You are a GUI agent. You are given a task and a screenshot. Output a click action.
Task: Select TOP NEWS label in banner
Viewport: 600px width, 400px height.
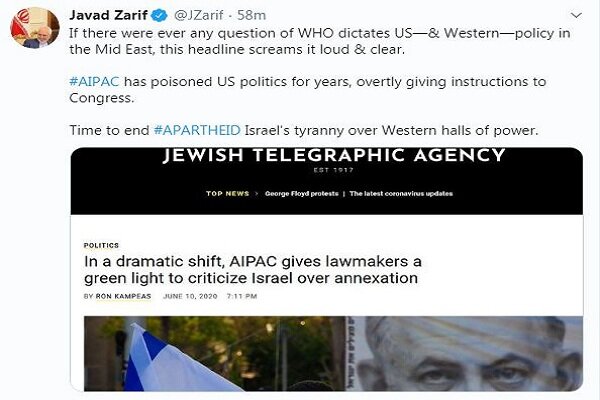click(227, 194)
